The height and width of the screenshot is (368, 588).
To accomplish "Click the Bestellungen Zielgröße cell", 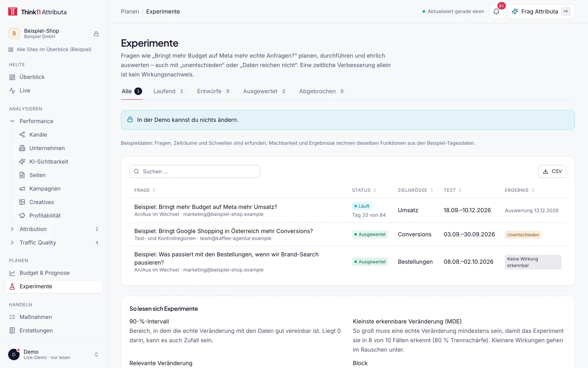I will 415,262.
